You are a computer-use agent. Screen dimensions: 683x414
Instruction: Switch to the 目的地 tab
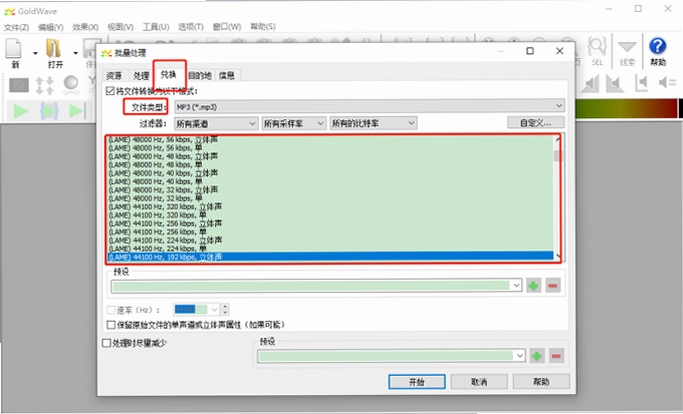200,75
